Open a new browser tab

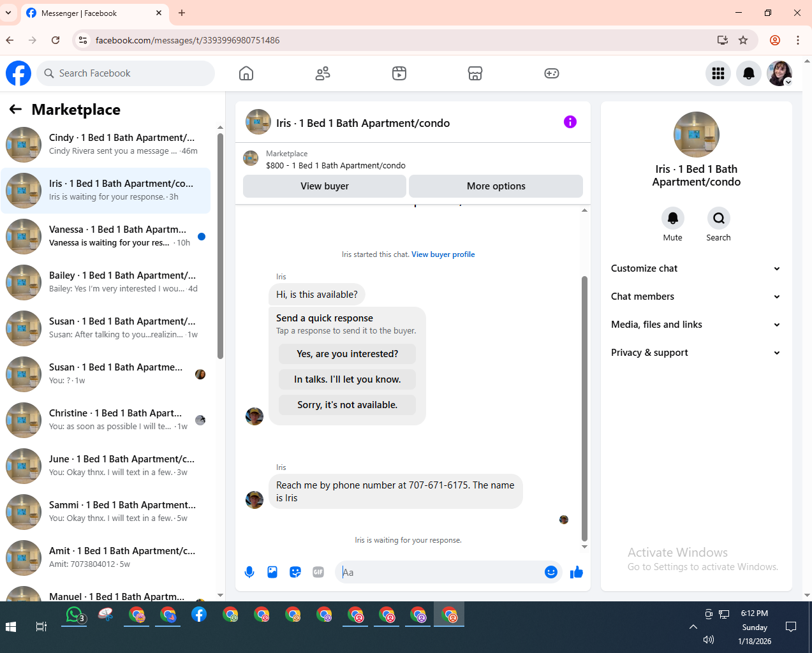182,13
